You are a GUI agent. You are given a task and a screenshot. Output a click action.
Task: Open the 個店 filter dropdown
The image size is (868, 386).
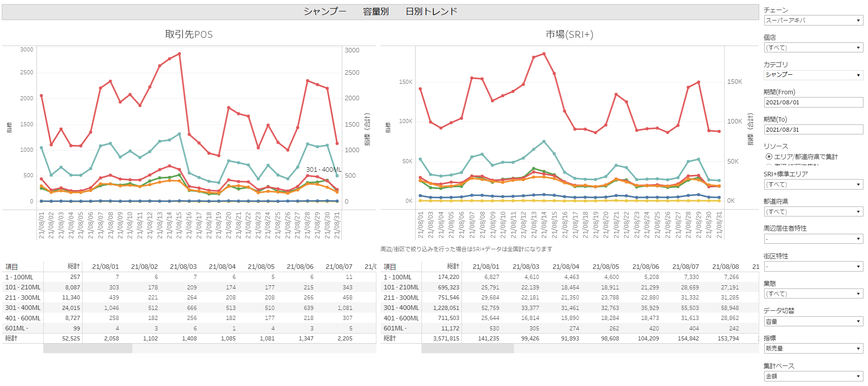coord(813,48)
